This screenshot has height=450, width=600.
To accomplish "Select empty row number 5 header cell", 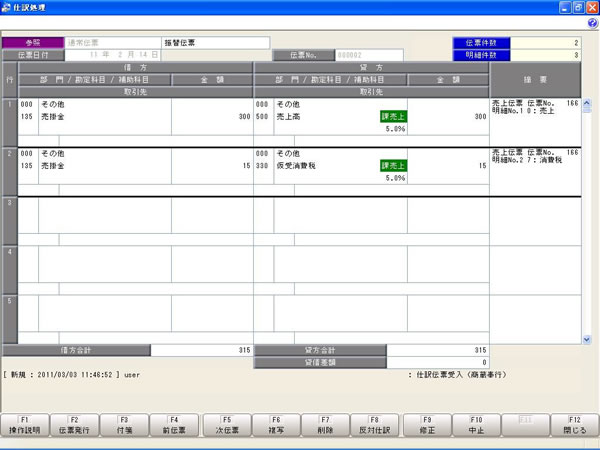I will pyautogui.click(x=10, y=319).
